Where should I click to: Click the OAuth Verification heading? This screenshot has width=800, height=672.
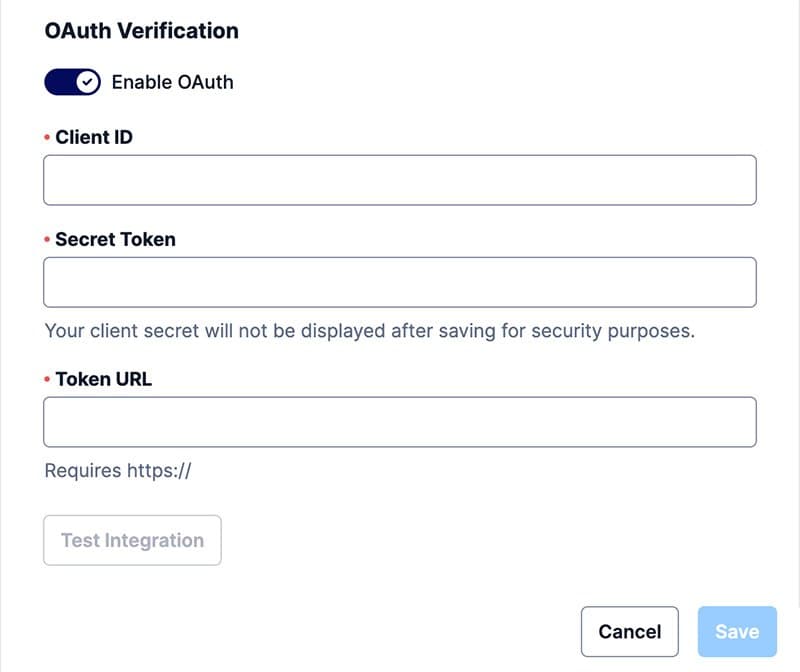[140, 31]
